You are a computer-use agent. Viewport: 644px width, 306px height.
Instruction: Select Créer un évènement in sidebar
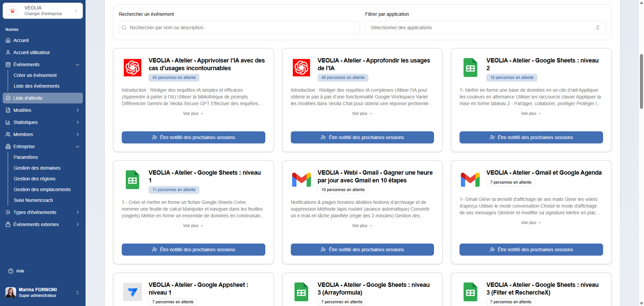point(35,75)
